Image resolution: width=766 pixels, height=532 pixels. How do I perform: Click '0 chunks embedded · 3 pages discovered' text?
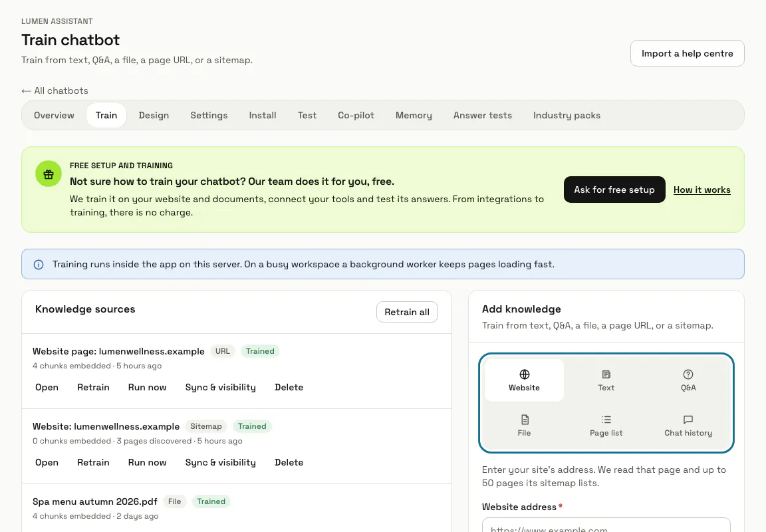112,441
